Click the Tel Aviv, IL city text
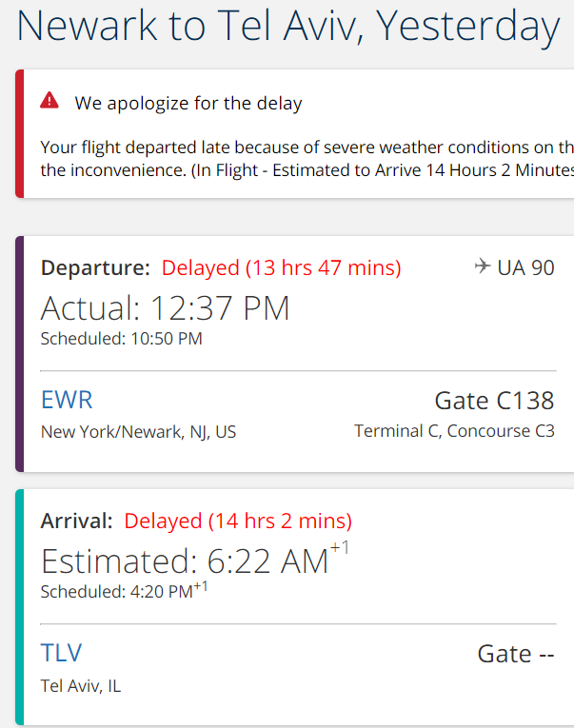574x728 pixels. click(x=81, y=686)
